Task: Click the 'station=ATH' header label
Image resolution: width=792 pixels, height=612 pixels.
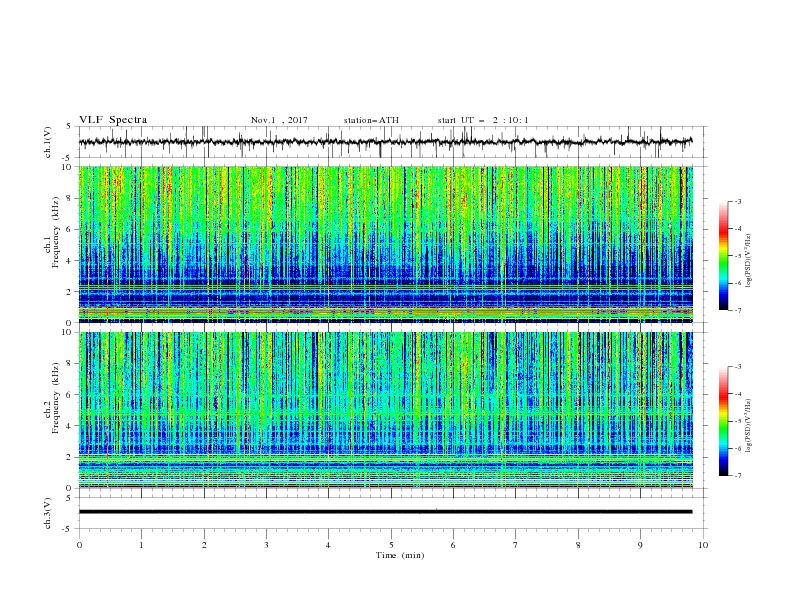Action: tap(371, 120)
